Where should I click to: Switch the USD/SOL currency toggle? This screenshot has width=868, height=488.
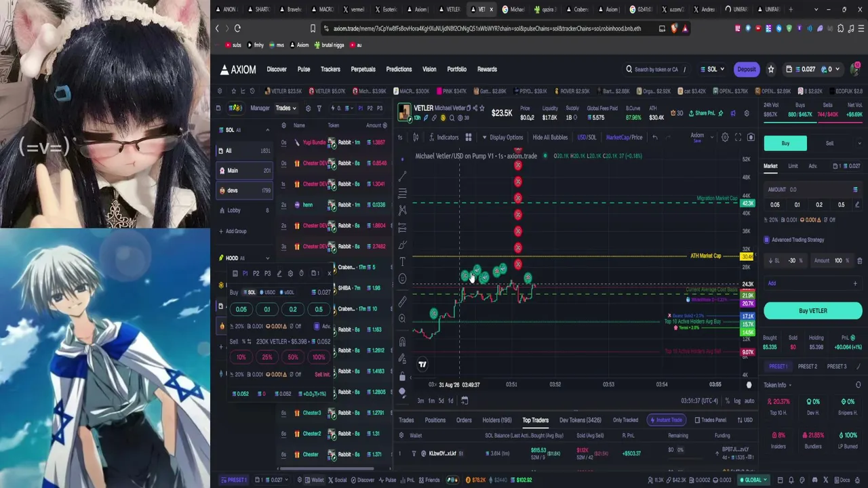(587, 138)
